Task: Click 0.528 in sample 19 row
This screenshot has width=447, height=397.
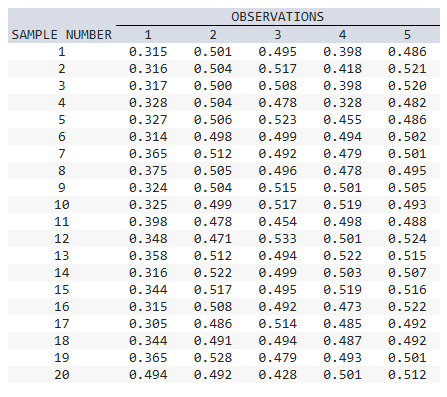Action: click(x=213, y=358)
